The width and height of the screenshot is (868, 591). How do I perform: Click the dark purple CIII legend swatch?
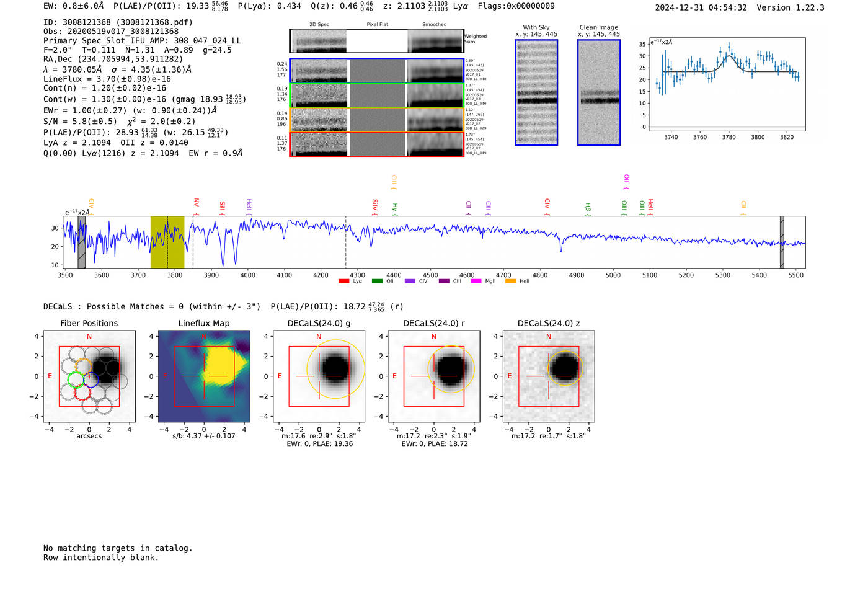444,282
